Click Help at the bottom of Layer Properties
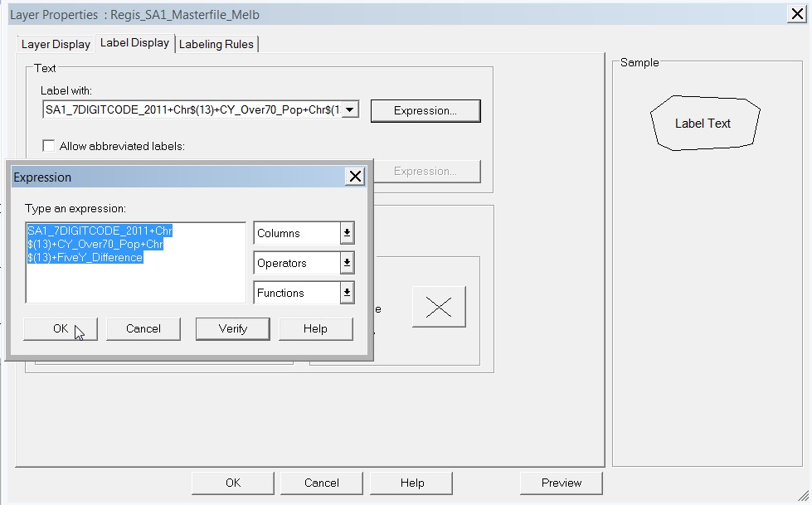812x505 pixels. coord(410,483)
